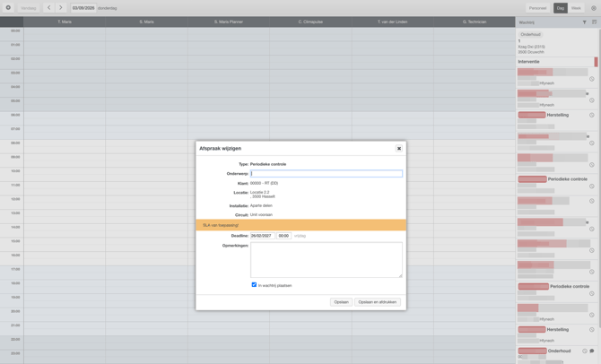Screen dimensions: 601x364
Task: Click the Circuit value Unit vooraan
Action: click(261, 214)
